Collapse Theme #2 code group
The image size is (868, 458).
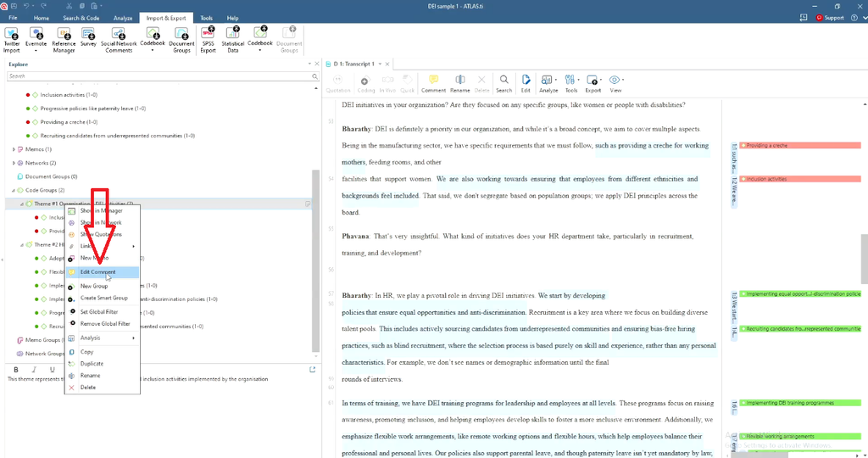(22, 245)
